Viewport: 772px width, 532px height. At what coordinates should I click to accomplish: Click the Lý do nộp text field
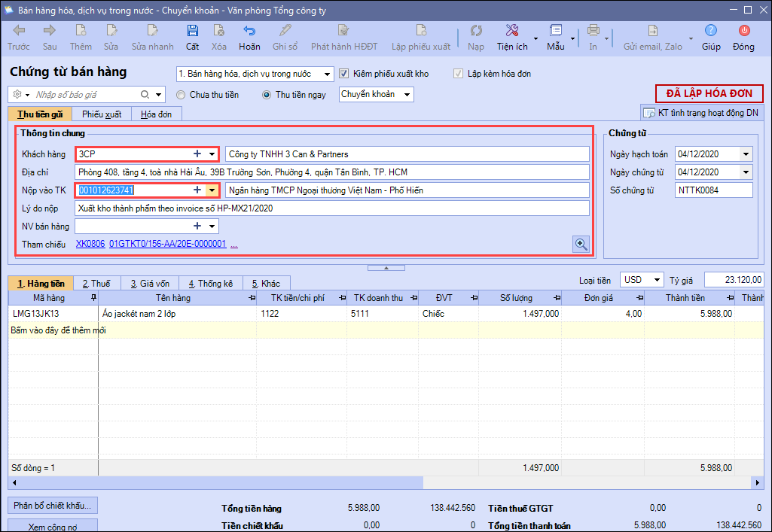pos(331,208)
